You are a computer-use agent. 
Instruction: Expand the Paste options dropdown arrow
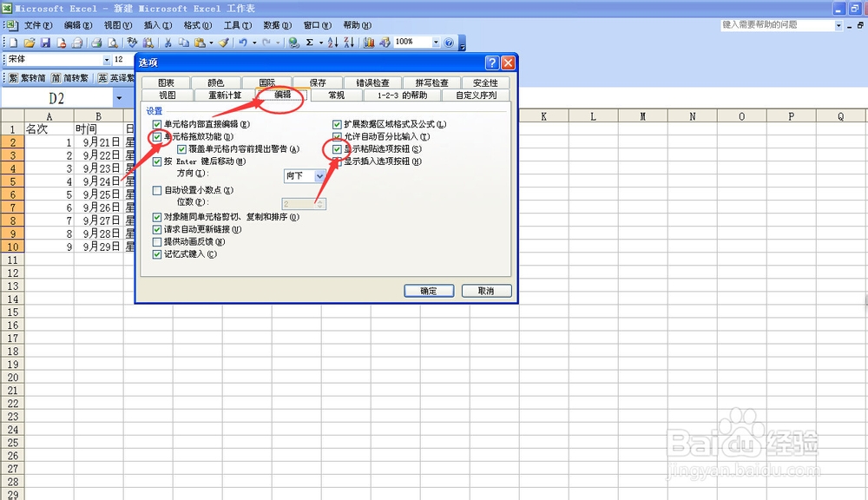pyautogui.click(x=211, y=43)
